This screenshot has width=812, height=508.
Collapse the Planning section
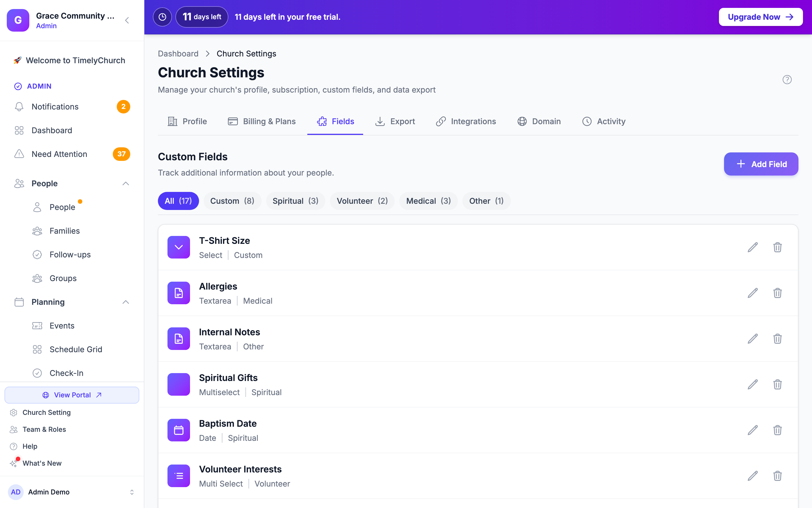[x=125, y=302]
